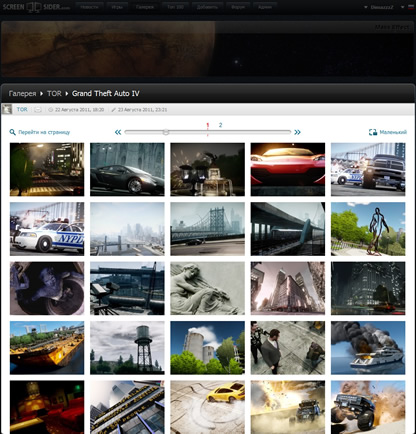Open the security cameras thumbnail
Screen dimensions: 416x434
click(x=127, y=288)
